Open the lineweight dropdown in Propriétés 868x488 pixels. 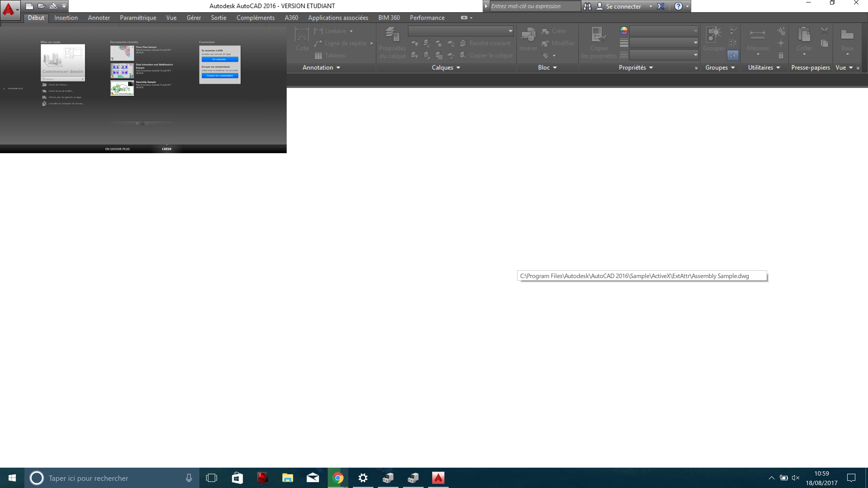click(x=663, y=43)
